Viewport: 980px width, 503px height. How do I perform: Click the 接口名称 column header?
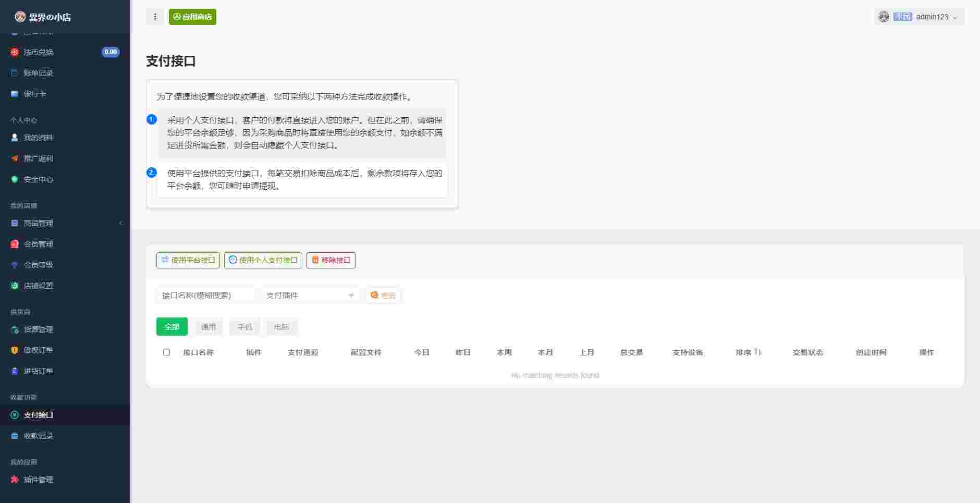[x=199, y=352]
